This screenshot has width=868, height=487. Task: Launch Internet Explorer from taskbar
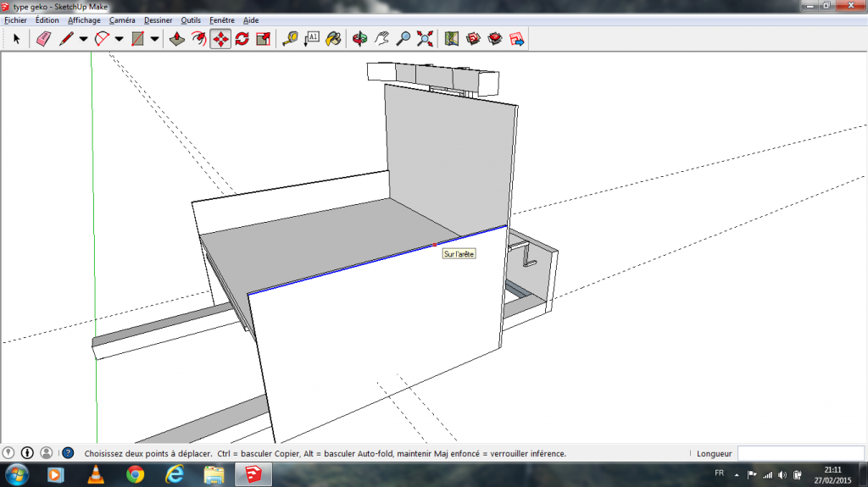[175, 475]
